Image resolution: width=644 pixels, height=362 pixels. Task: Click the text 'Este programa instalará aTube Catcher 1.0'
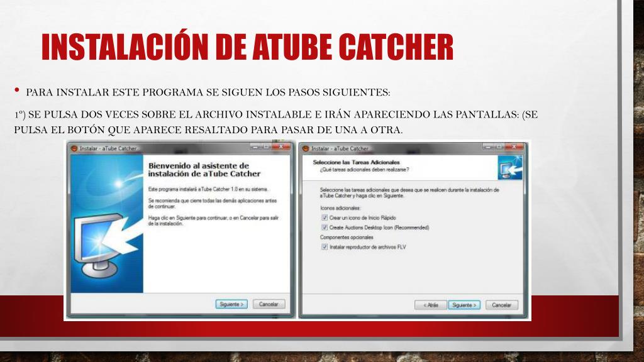[x=208, y=189]
